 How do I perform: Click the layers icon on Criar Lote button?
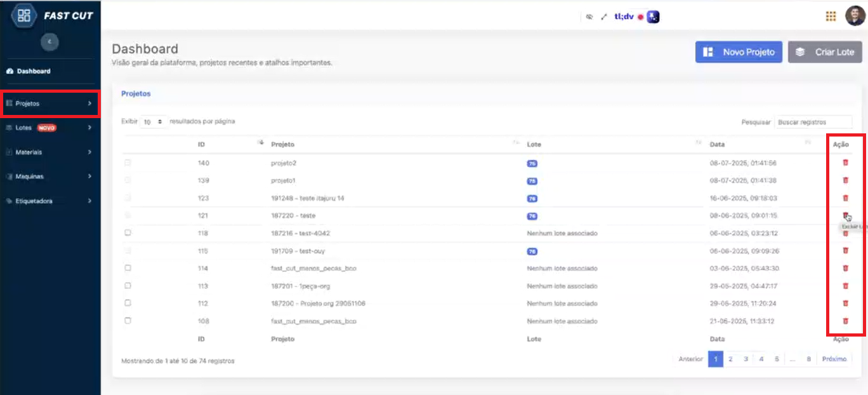(800, 52)
